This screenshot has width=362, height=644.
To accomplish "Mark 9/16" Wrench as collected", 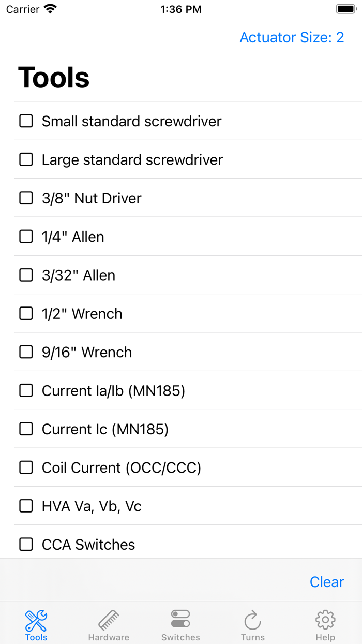I will pyautogui.click(x=25, y=352).
